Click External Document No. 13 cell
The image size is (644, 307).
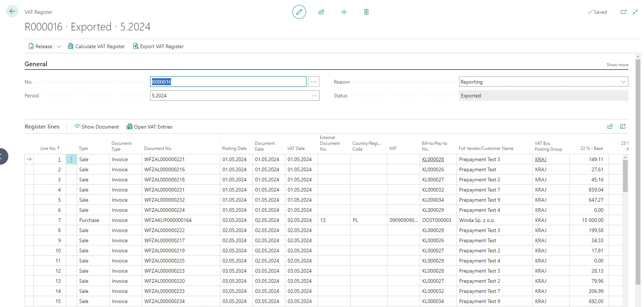pyautogui.click(x=323, y=220)
